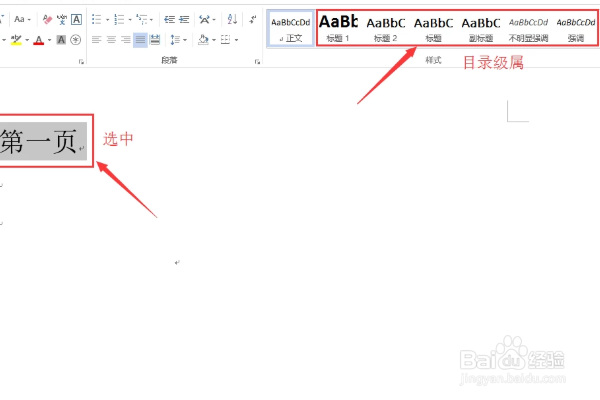Open the text highlight color dropdown arrow
600x400 pixels.
coord(27,40)
